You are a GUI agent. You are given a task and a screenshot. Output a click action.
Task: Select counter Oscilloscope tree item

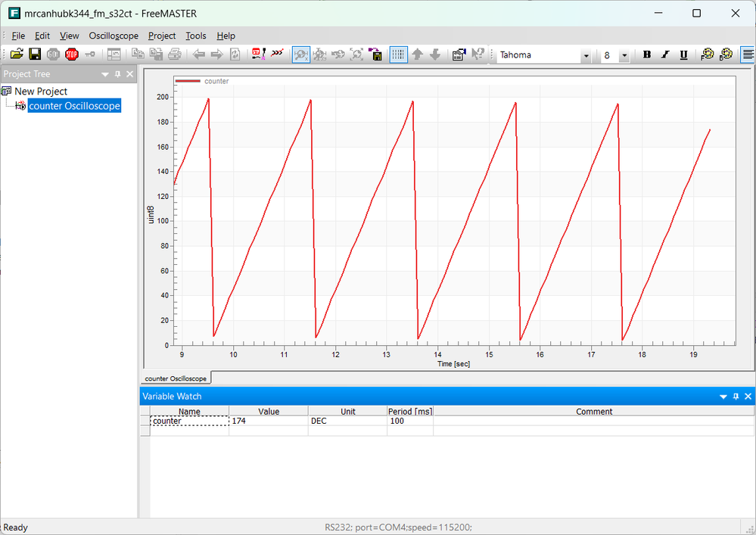(74, 106)
